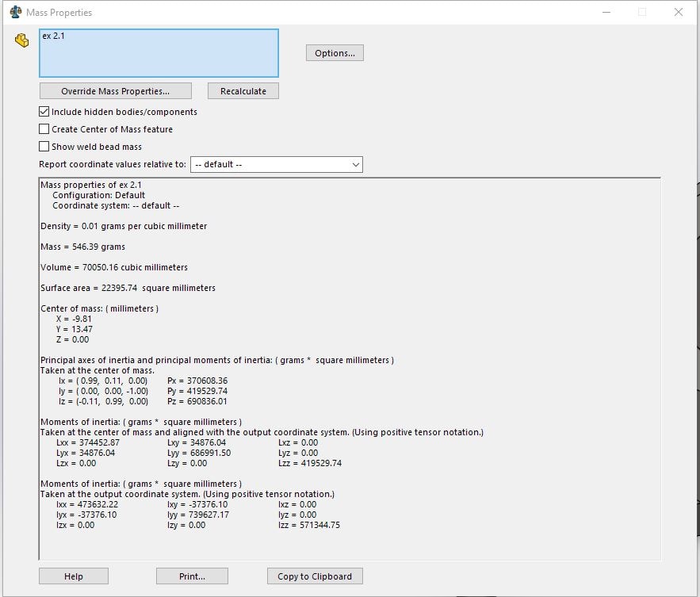This screenshot has height=597, width=700.
Task: Close the Mass Properties window
Action: pos(678,12)
